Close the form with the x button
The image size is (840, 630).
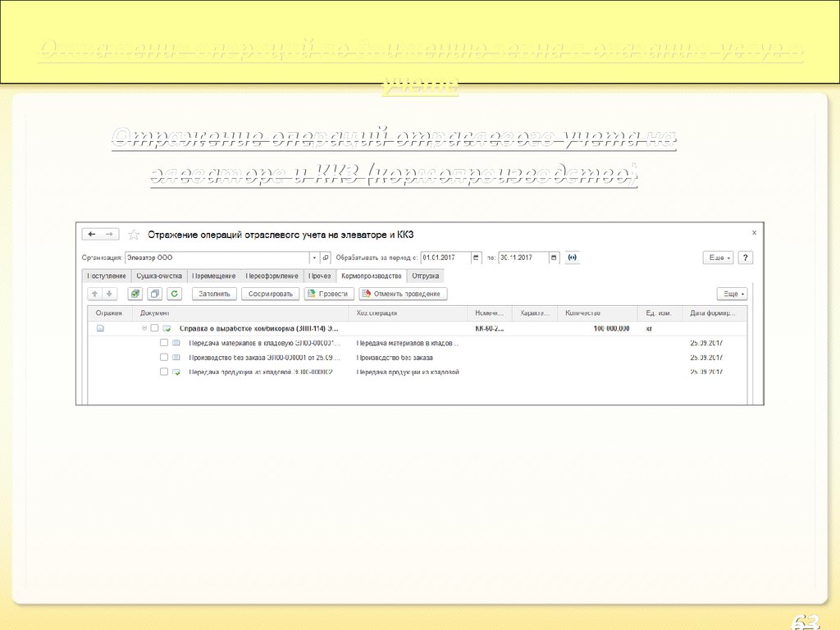[x=754, y=232]
